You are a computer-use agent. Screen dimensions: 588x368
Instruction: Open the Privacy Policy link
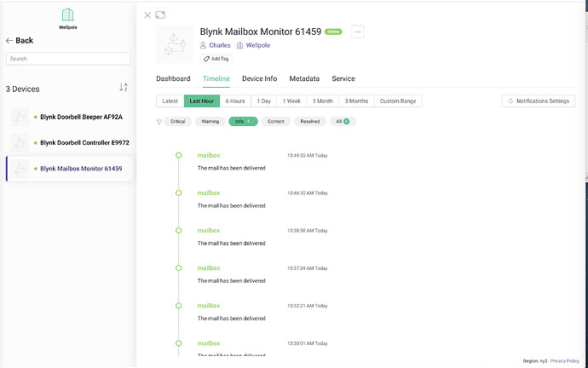[x=565, y=361]
